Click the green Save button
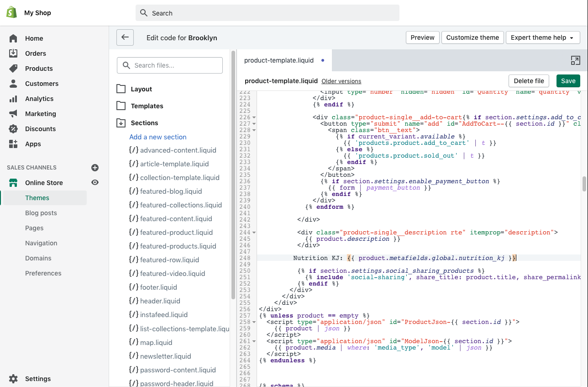The height and width of the screenshot is (387, 588). [x=568, y=81]
